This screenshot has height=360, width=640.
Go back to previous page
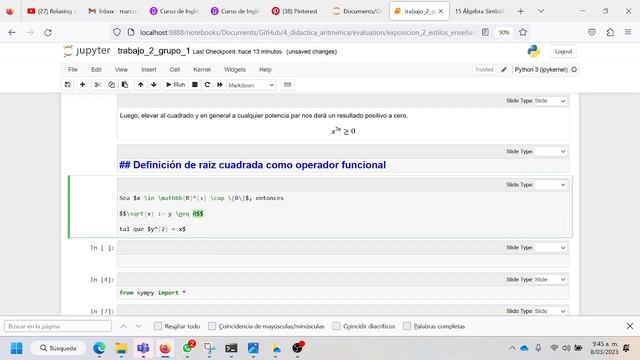click(12, 32)
